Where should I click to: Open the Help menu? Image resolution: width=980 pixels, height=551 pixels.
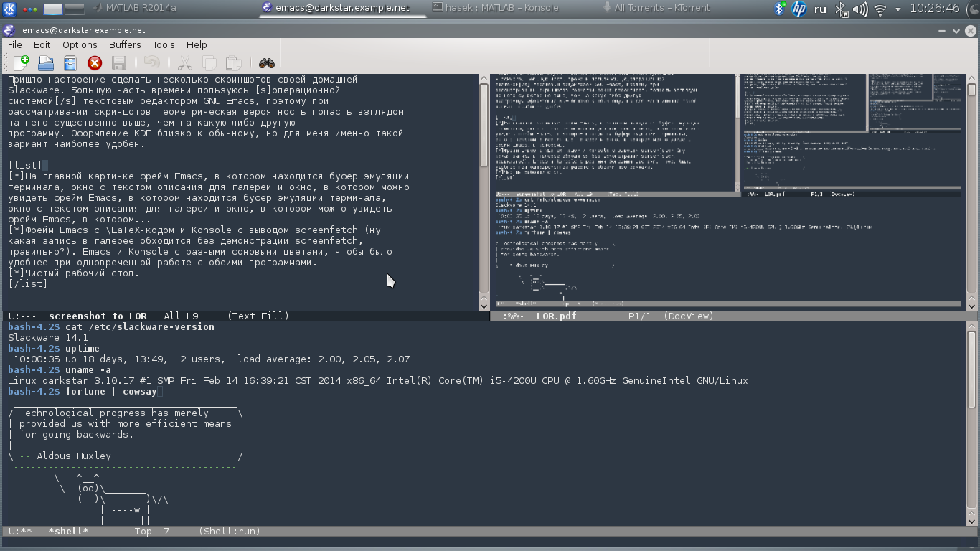[197, 44]
